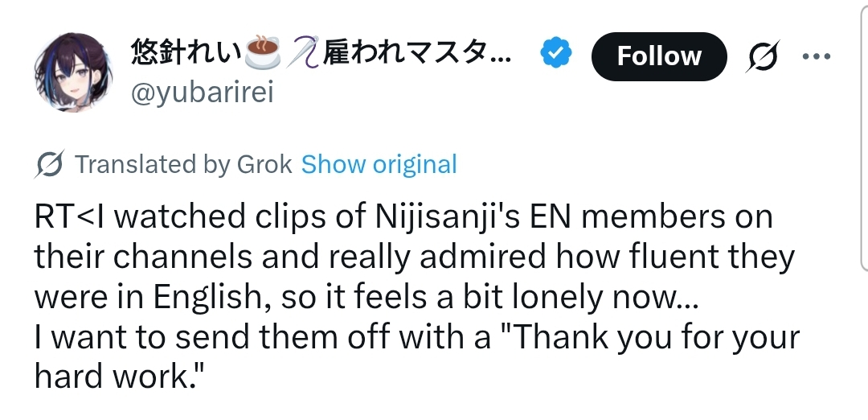Click the sewing needle emoji in name

coord(305,55)
